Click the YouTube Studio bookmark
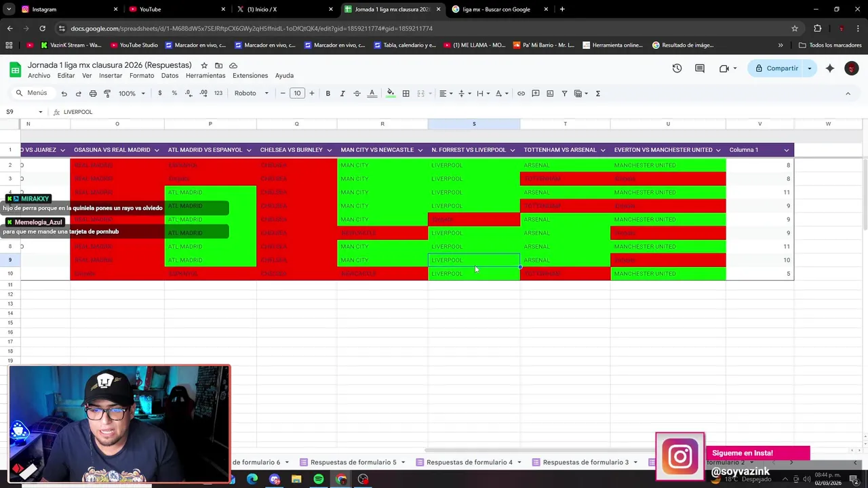This screenshot has width=868, height=488. tap(134, 45)
